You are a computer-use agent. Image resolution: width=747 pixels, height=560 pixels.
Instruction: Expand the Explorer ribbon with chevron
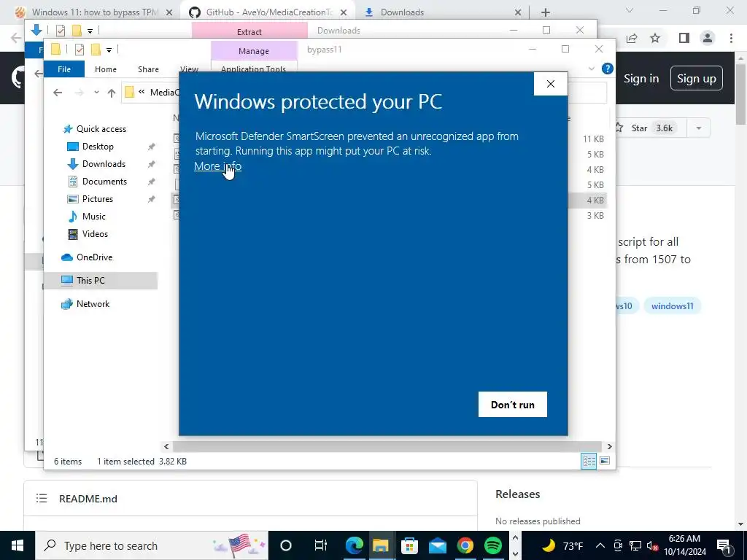tap(592, 69)
